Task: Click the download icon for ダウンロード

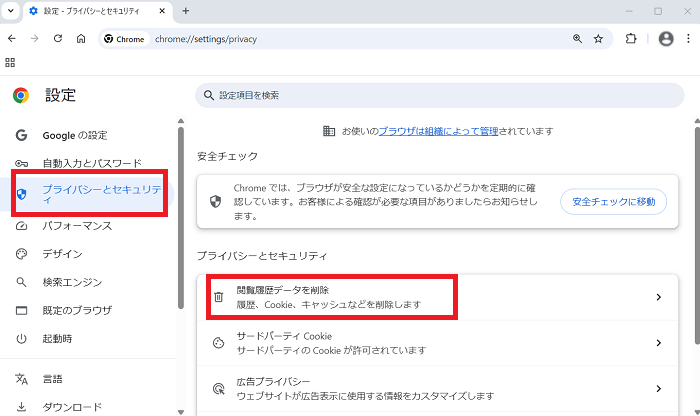Action: click(21, 407)
